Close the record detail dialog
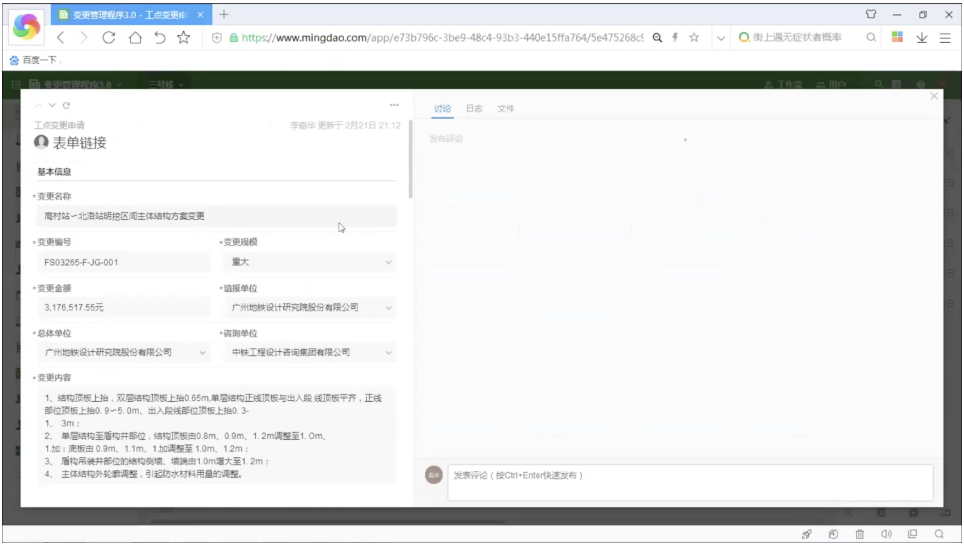The image size is (964, 547). [x=934, y=96]
